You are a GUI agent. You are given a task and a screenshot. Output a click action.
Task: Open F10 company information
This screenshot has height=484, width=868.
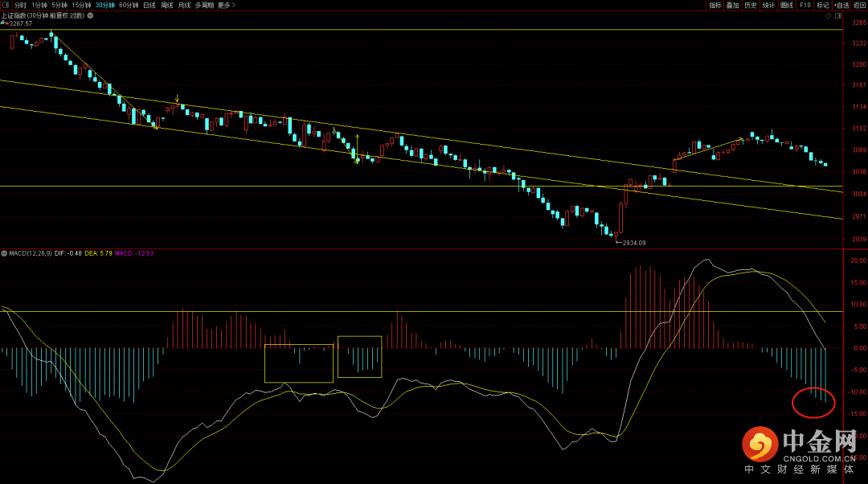coord(805,5)
